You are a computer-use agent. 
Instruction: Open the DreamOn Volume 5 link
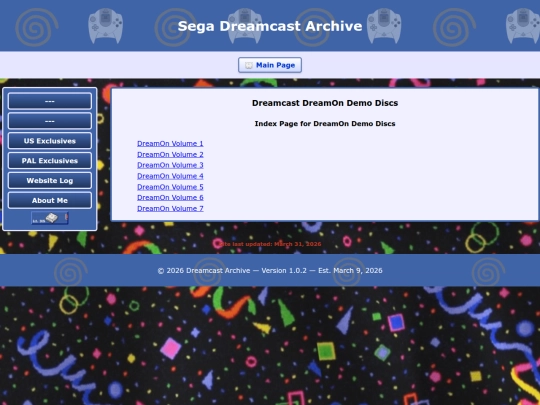tap(170, 187)
